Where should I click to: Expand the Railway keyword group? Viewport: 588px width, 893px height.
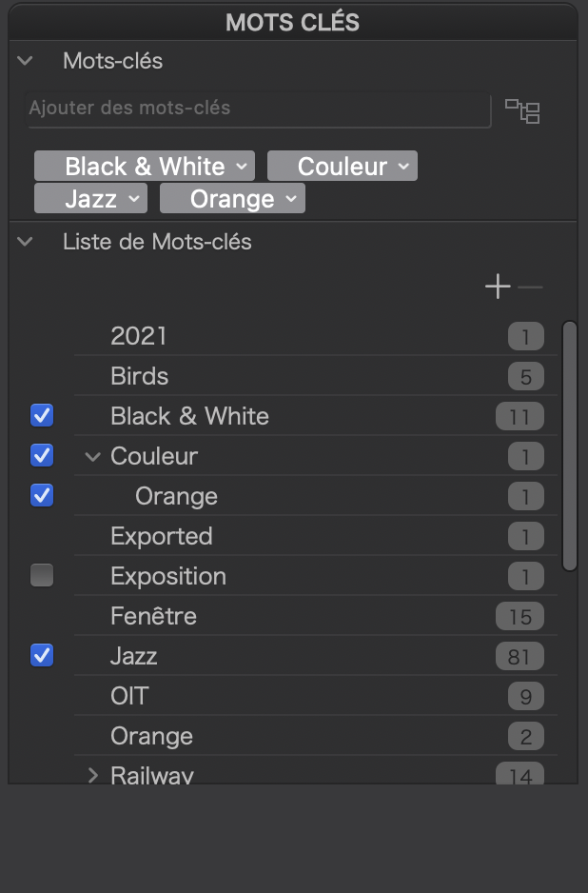coord(92,775)
